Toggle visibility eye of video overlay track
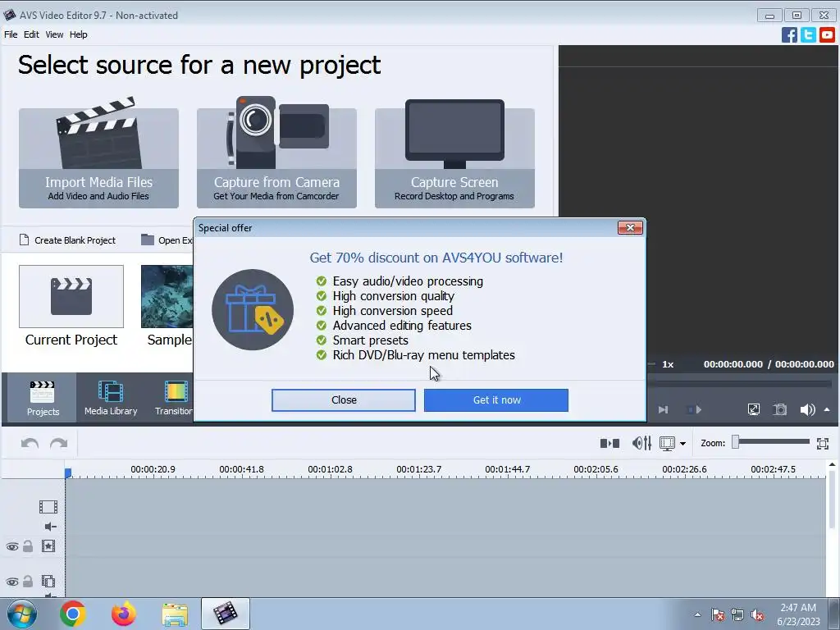840x630 pixels. pos(11,582)
